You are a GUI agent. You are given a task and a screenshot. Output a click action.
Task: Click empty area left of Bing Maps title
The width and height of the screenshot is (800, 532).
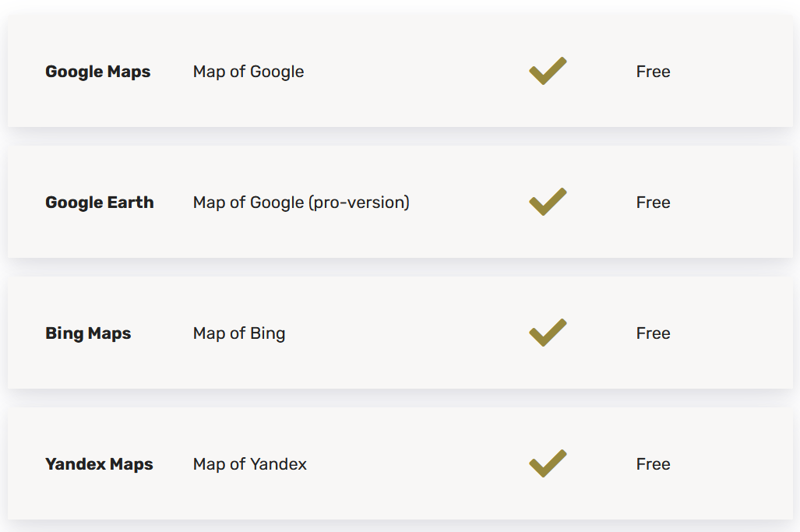click(x=26, y=333)
